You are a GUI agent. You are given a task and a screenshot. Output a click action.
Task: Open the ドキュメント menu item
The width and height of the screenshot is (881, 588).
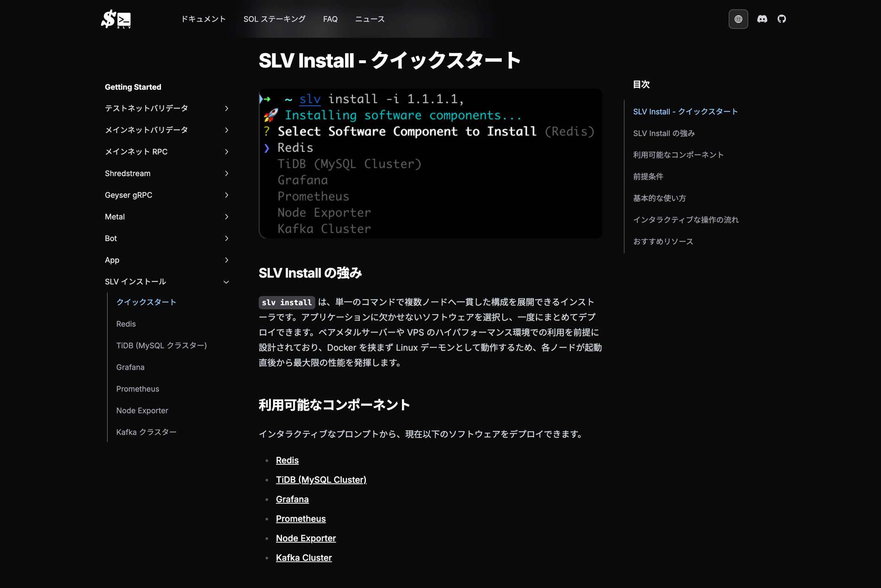(204, 19)
